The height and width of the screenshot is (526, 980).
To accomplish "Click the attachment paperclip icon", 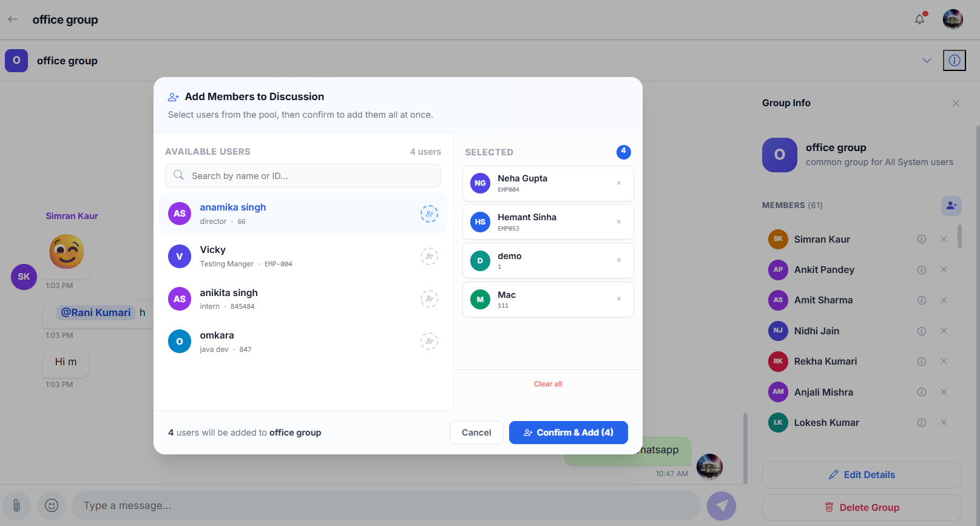I will click(x=16, y=505).
